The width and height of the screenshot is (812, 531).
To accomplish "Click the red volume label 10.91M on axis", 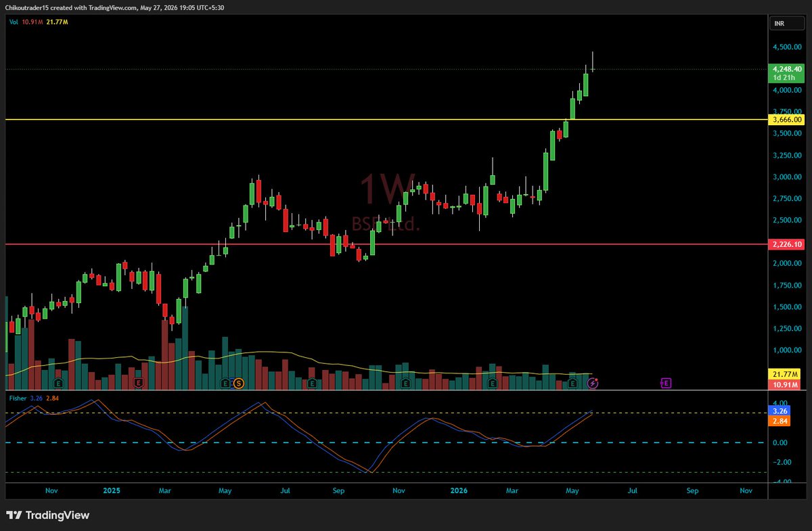I will coord(786,384).
